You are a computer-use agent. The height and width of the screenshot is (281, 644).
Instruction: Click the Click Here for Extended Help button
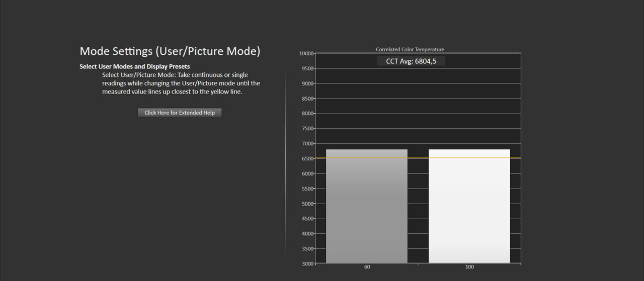click(x=180, y=113)
